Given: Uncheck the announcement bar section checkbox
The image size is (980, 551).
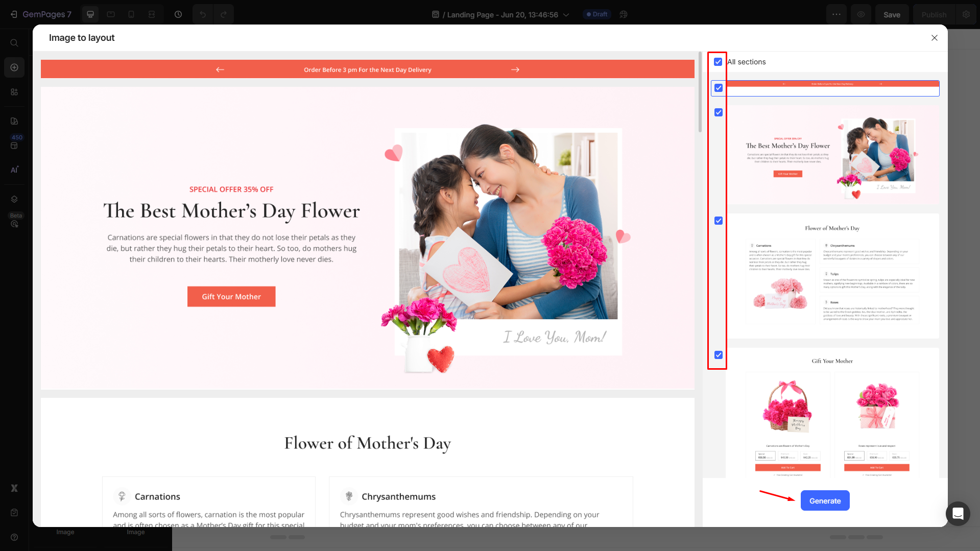Looking at the screenshot, I should tap(718, 88).
